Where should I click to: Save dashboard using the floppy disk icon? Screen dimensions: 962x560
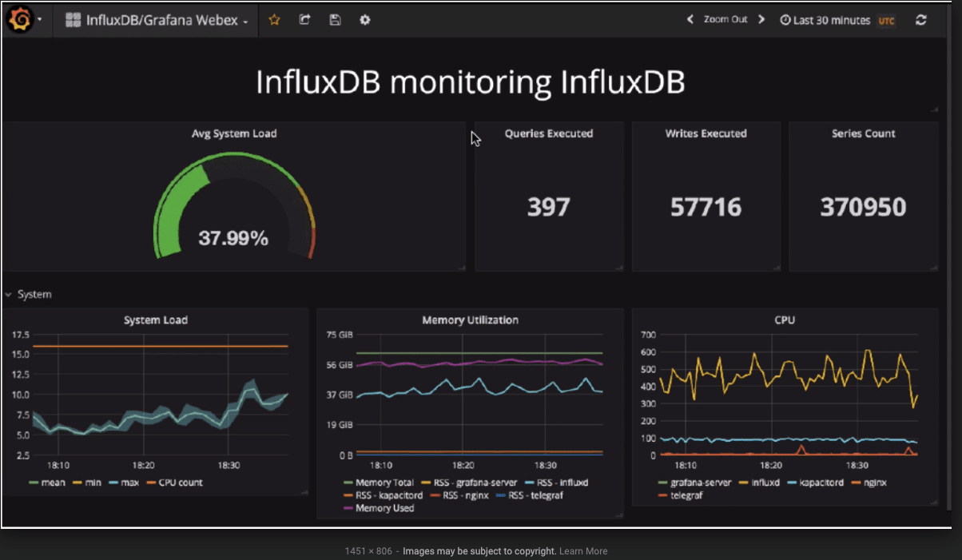coord(335,20)
